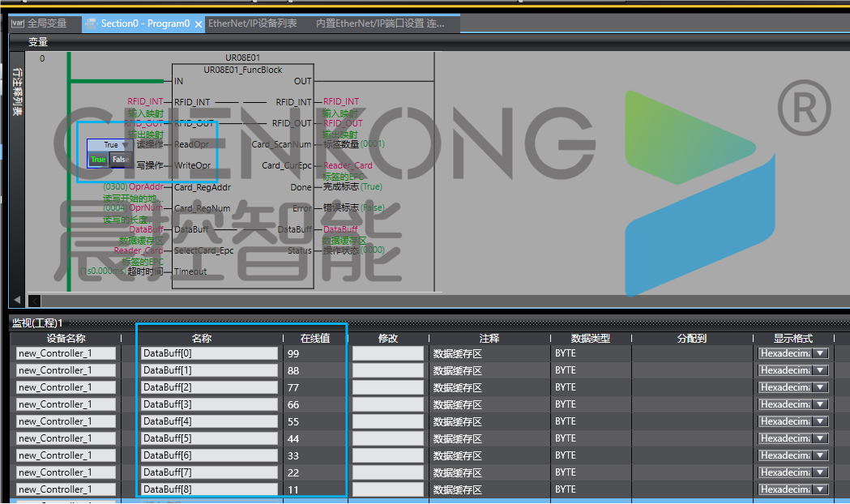Click the Reader_Card output variable
This screenshot has height=504, width=850.
pos(348,165)
